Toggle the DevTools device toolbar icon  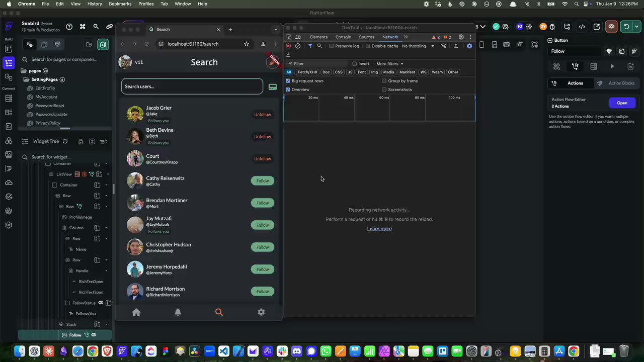click(x=298, y=37)
